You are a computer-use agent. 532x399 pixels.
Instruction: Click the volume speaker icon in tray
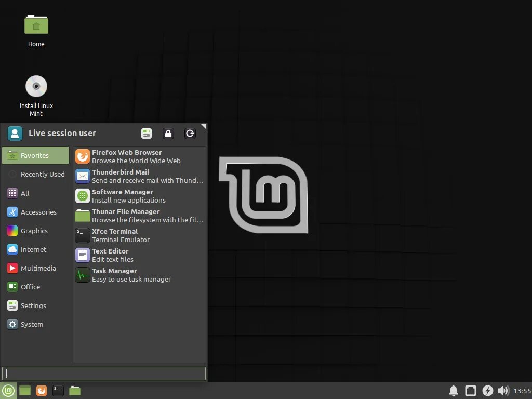coord(503,391)
